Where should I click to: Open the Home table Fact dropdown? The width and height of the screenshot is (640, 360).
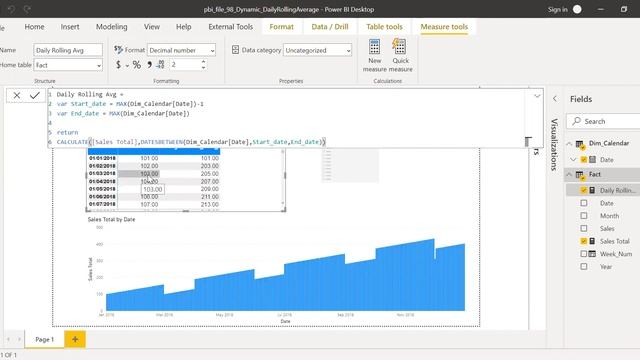(68, 65)
